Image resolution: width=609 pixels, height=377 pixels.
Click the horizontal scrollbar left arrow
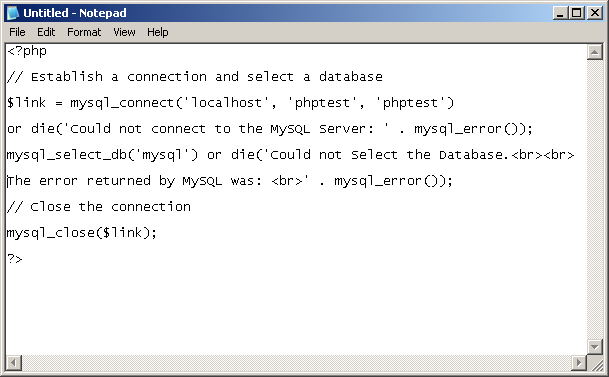coord(14,363)
